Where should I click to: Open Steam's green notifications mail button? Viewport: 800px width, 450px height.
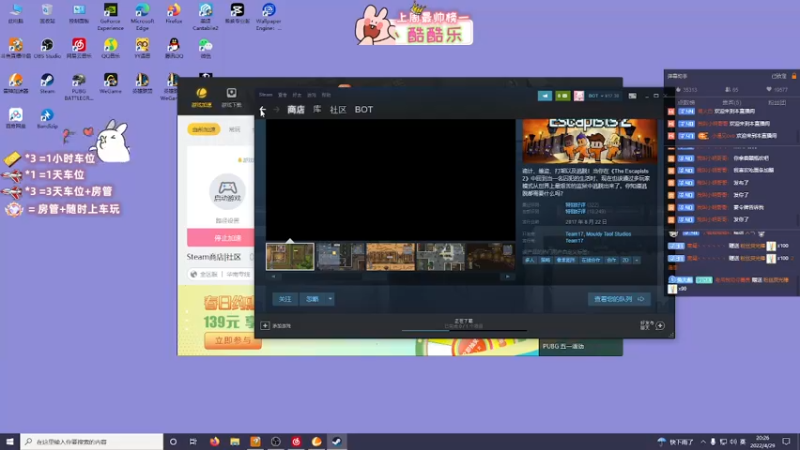(562, 95)
